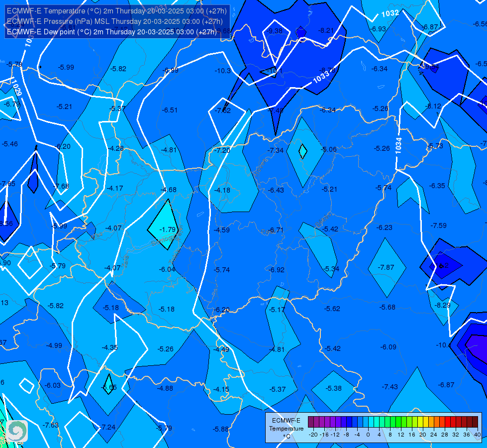
Task: Click the -6.35 temperature value
Action: (437, 186)
